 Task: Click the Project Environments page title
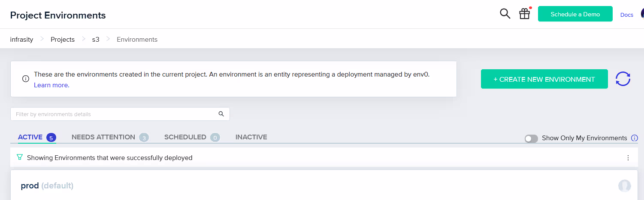[58, 15]
